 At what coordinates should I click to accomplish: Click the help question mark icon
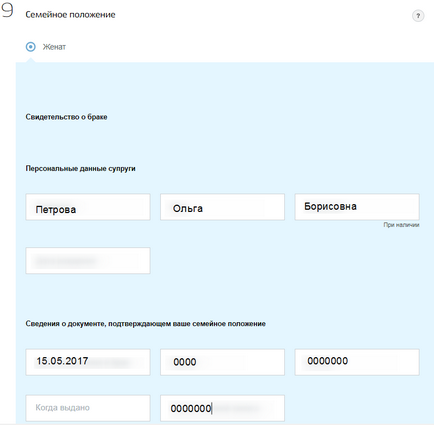(x=418, y=16)
